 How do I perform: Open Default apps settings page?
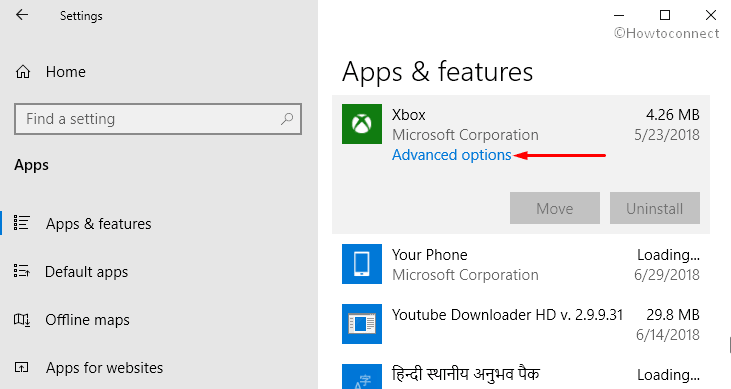click(86, 272)
